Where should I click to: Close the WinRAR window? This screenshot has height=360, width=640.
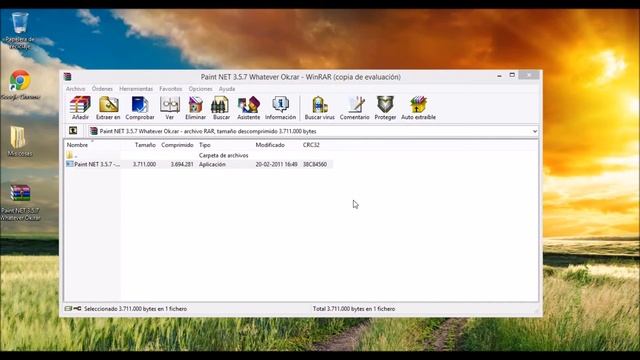[x=529, y=75]
